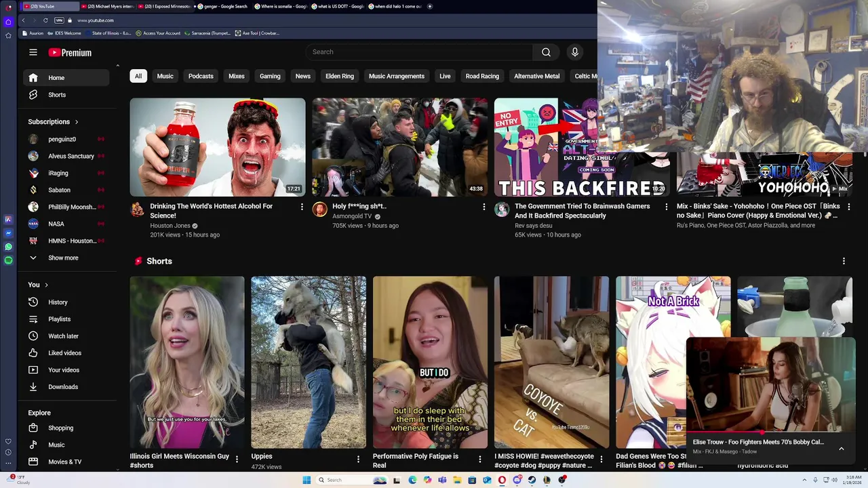This screenshot has height=488, width=868.
Task: Switch to gengar Google Search tab
Action: [224, 6]
